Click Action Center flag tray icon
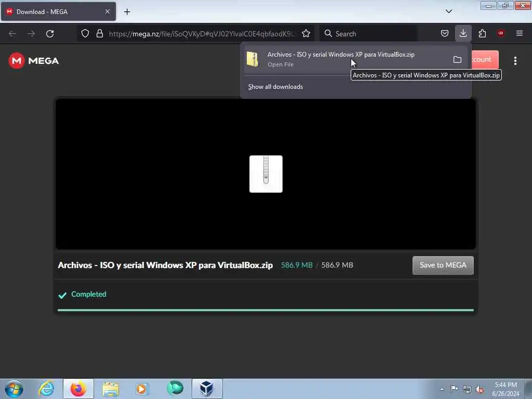Image resolution: width=532 pixels, height=399 pixels. point(454,389)
